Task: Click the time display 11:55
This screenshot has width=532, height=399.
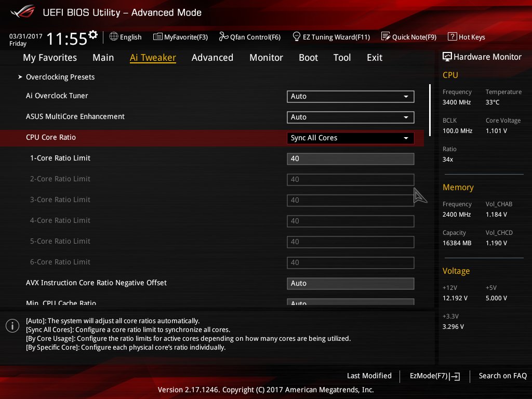Action: point(67,38)
